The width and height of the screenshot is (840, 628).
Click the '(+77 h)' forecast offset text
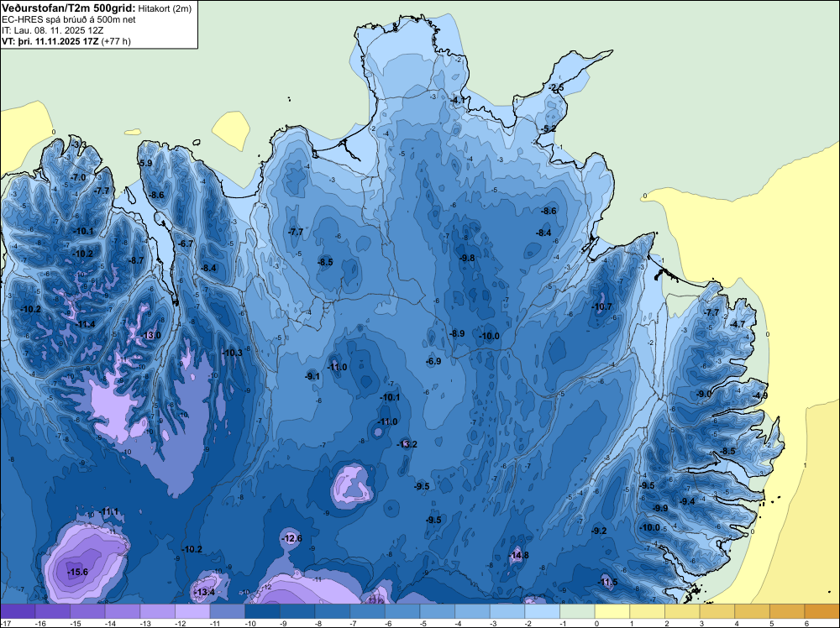(116, 40)
